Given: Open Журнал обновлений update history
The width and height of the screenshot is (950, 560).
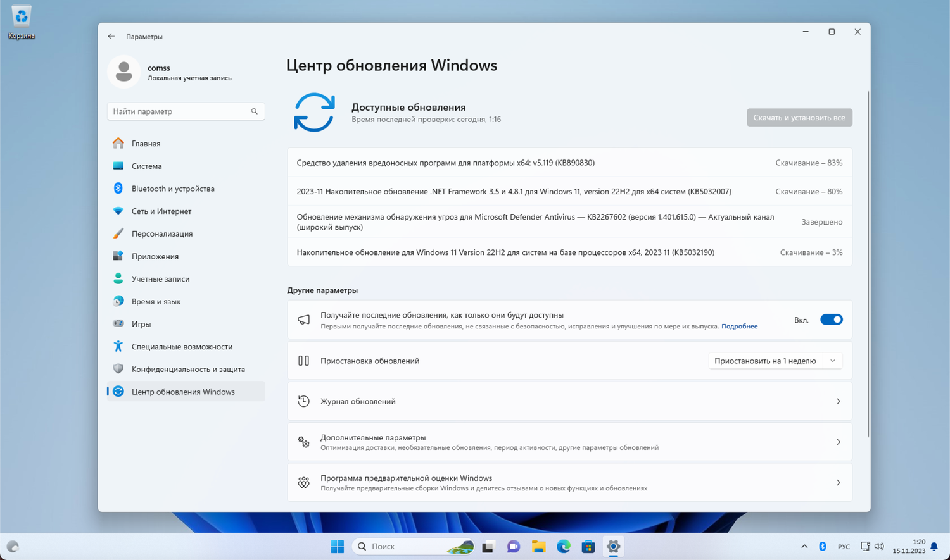Looking at the screenshot, I should click(x=569, y=401).
